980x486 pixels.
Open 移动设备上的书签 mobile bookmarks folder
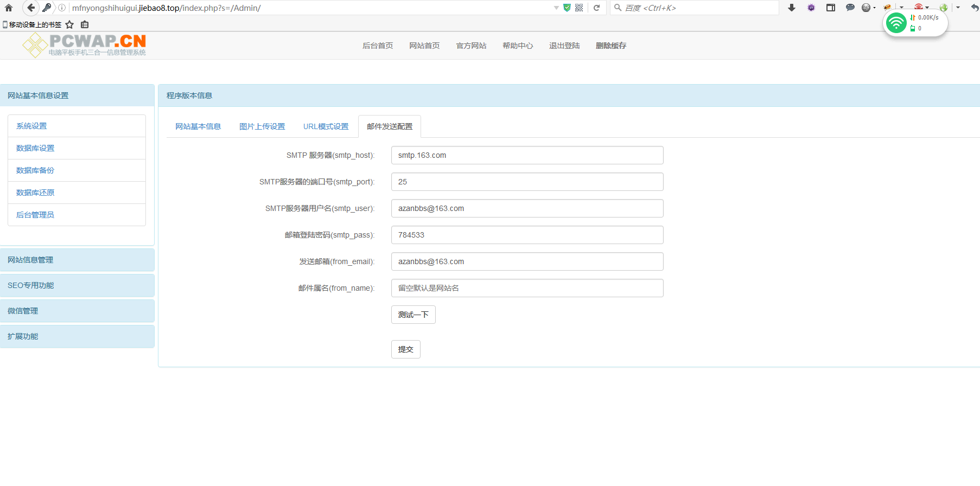pyautogui.click(x=32, y=24)
